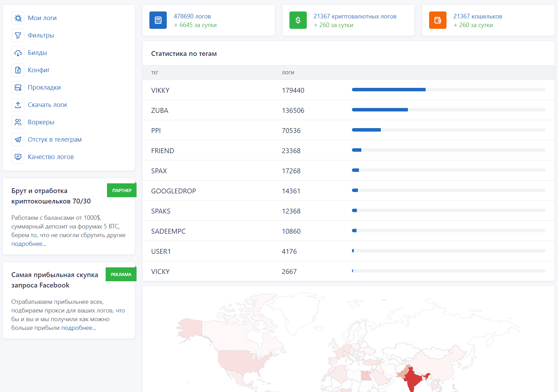This screenshot has width=558, height=392.
Task: Click the paper plane Telegram icon
Action: tap(18, 140)
